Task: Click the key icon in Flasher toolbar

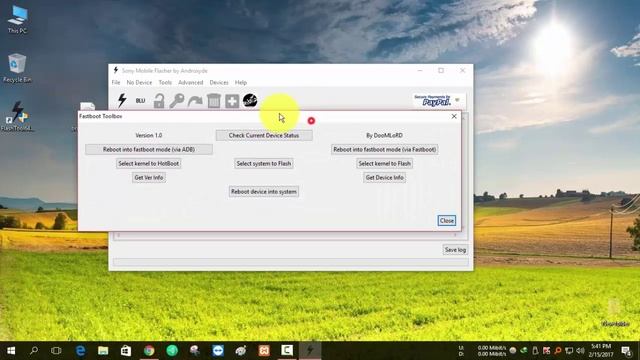Action: [x=177, y=101]
